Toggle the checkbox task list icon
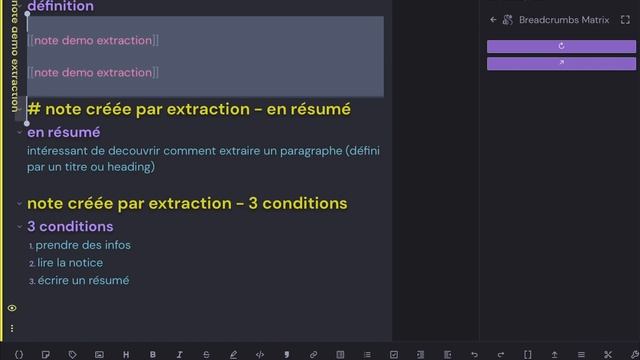This screenshot has width=640, height=360. pyautogui.click(x=394, y=355)
